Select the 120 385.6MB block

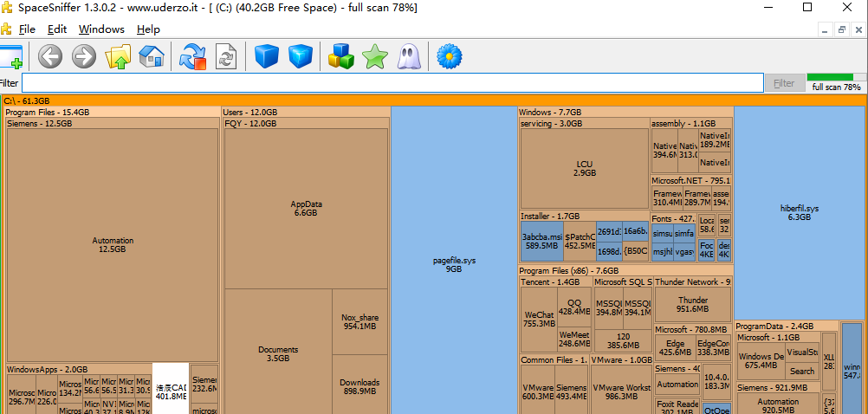[x=624, y=340]
